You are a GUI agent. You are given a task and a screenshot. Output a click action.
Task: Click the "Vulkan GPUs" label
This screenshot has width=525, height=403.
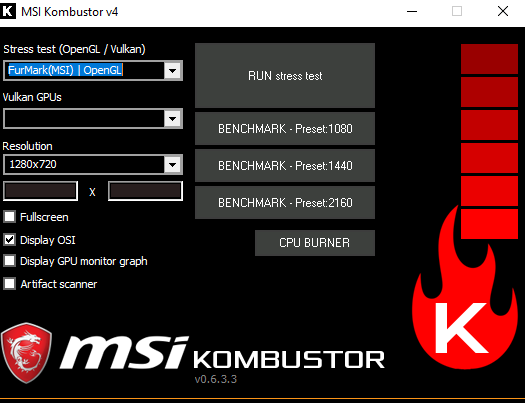point(32,97)
